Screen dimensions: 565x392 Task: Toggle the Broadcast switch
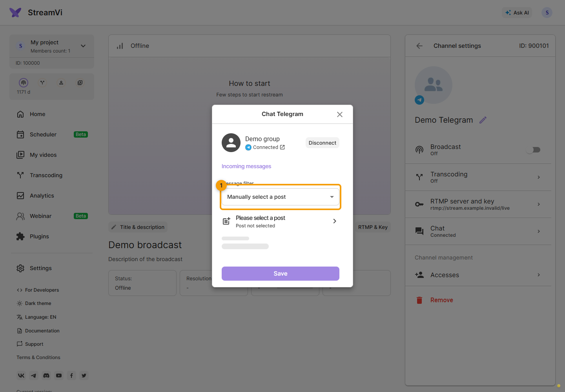pos(534,150)
